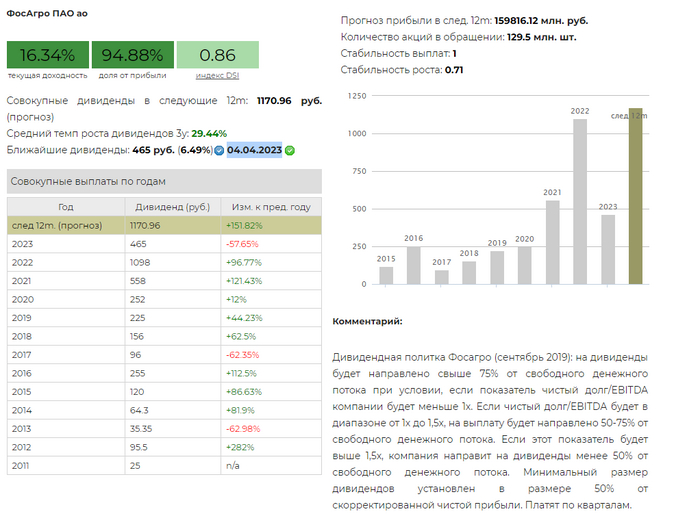The image size is (700, 529).
Task: Click the -62.98% change value
Action: [x=243, y=429]
